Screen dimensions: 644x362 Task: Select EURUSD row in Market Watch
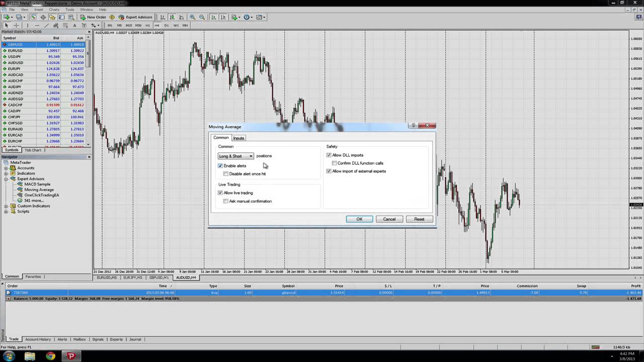[43, 51]
